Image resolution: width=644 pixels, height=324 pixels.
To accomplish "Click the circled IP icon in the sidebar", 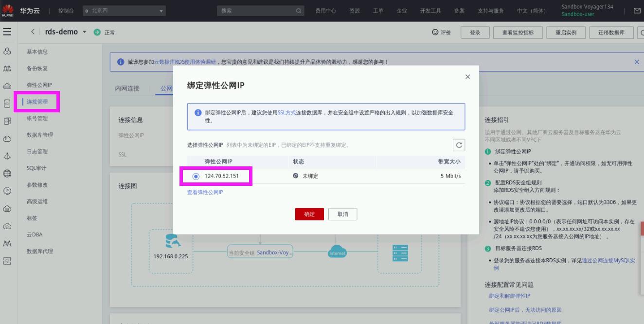I will click(x=7, y=191).
